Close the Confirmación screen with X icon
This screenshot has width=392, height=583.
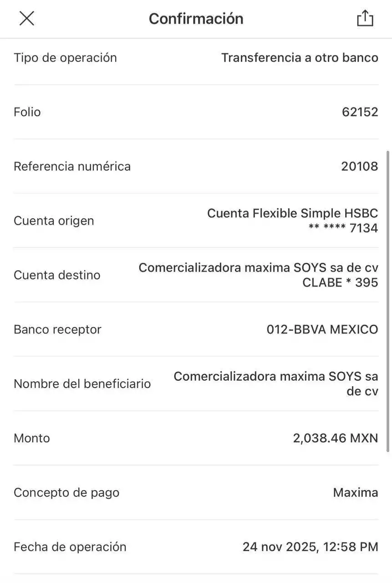point(27,18)
